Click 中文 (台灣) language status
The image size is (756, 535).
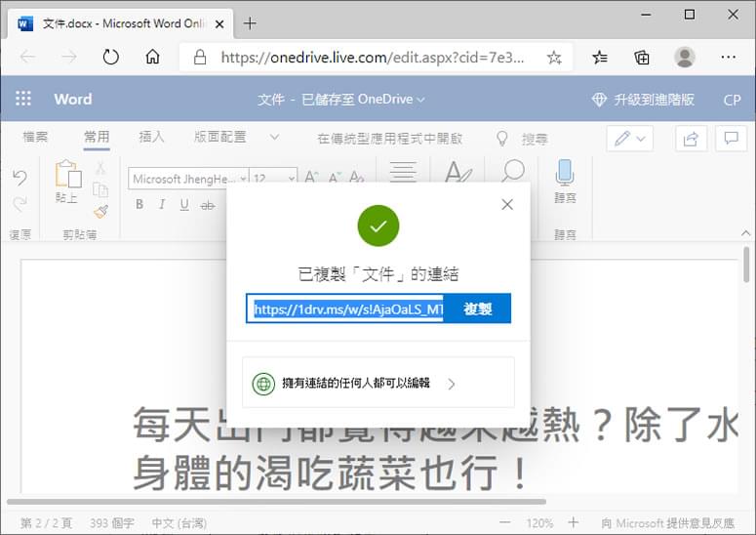(179, 523)
